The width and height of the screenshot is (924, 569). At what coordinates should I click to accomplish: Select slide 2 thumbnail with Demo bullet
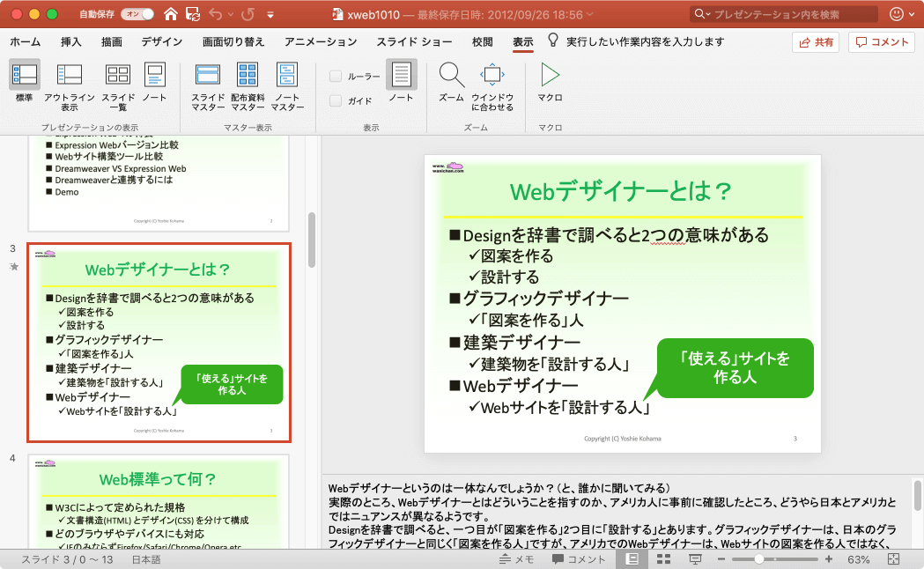159,183
